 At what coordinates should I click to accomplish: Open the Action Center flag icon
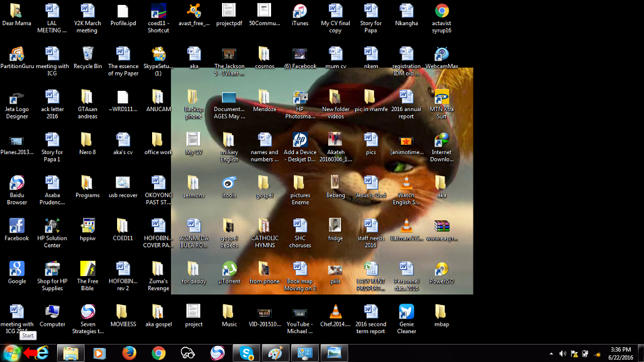574,354
